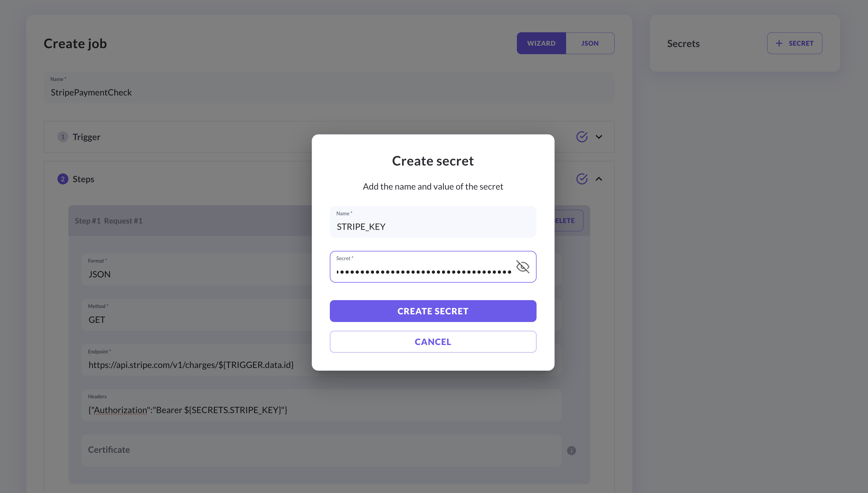The image size is (868, 493).
Task: Click the plus icon to add SECRET
Action: pos(779,43)
